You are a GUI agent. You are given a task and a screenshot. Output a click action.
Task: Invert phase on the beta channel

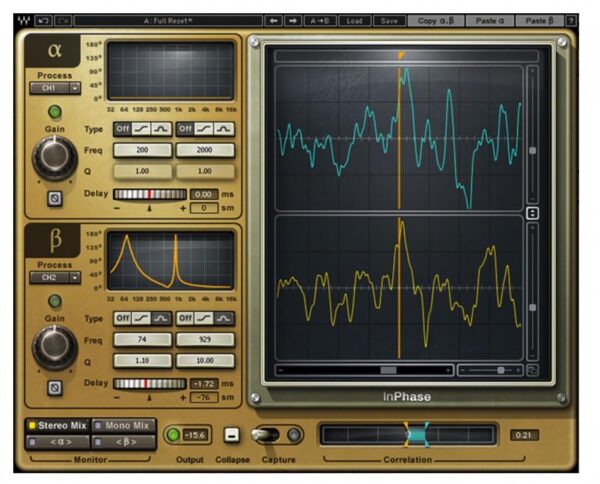coord(55,388)
